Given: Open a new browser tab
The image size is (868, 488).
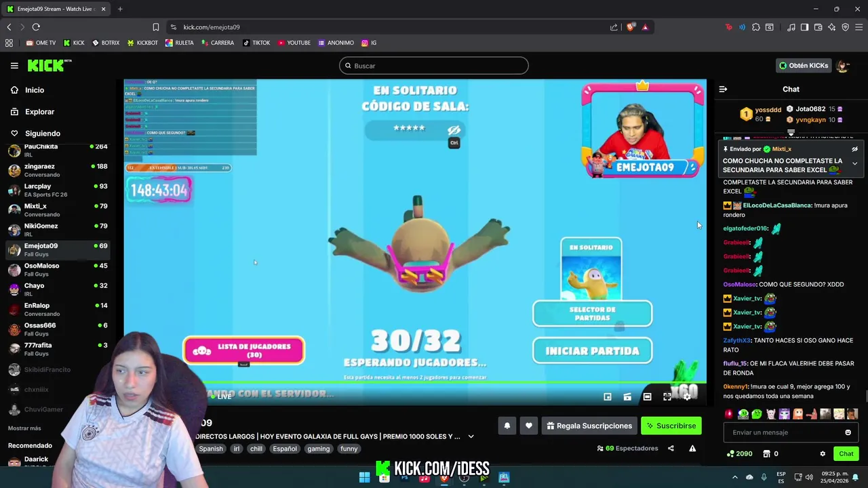Looking at the screenshot, I should (x=120, y=9).
